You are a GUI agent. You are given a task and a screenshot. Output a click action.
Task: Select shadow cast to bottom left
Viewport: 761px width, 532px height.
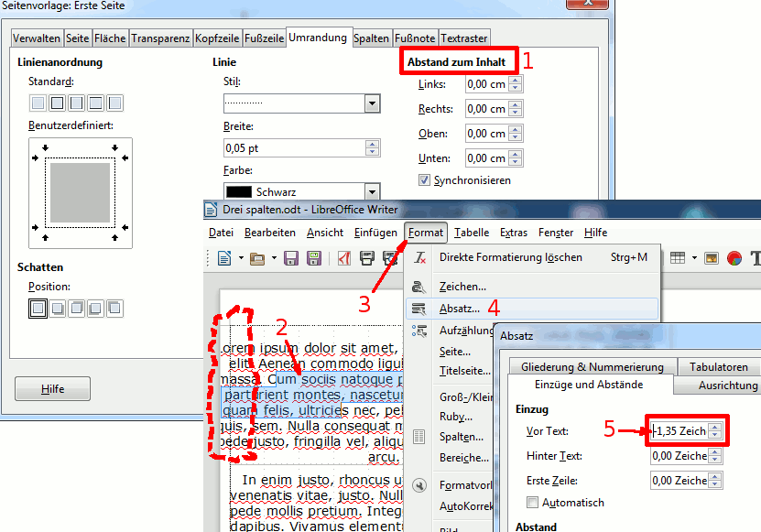click(x=95, y=309)
